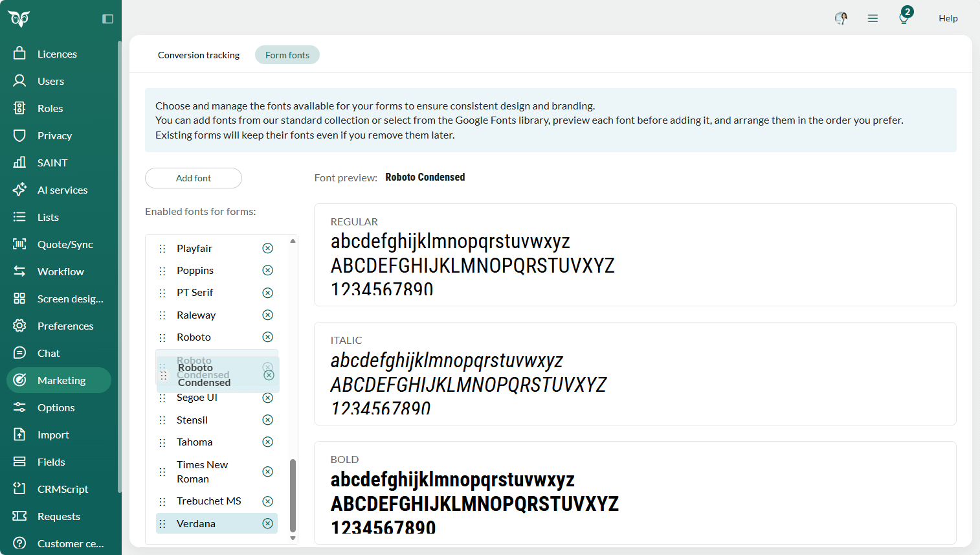
Task: Remove Tahoma from the font list
Action: [x=267, y=442]
